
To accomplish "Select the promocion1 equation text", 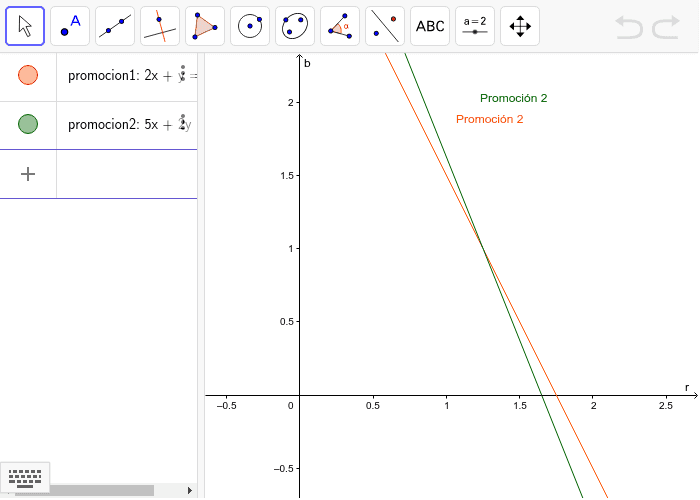I will 133,76.
